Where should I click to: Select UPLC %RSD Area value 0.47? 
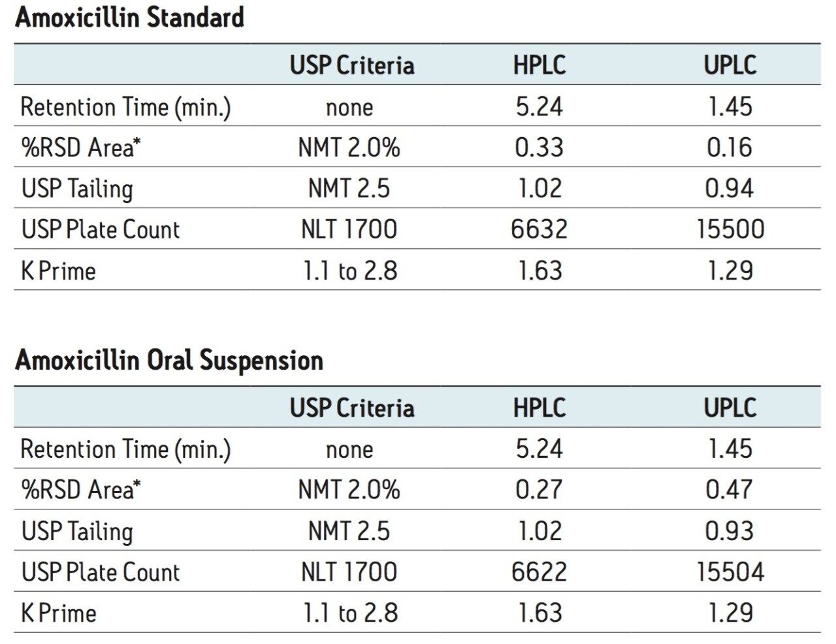(x=730, y=490)
